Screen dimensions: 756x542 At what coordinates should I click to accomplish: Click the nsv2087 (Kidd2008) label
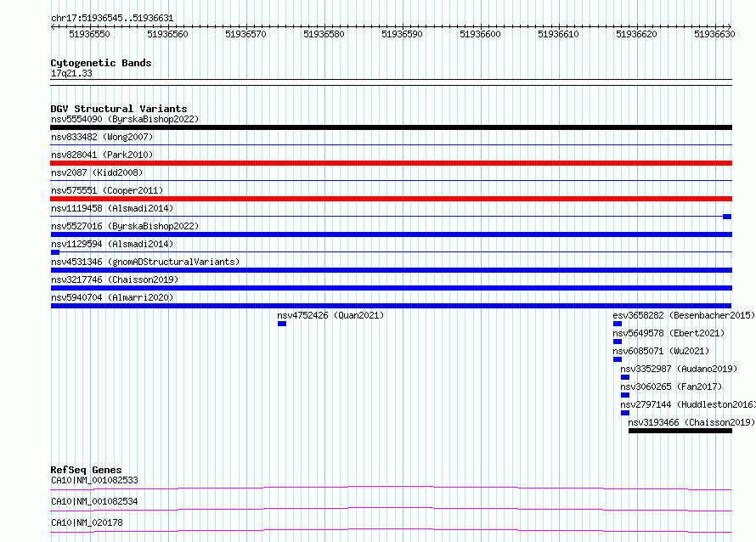pos(97,172)
